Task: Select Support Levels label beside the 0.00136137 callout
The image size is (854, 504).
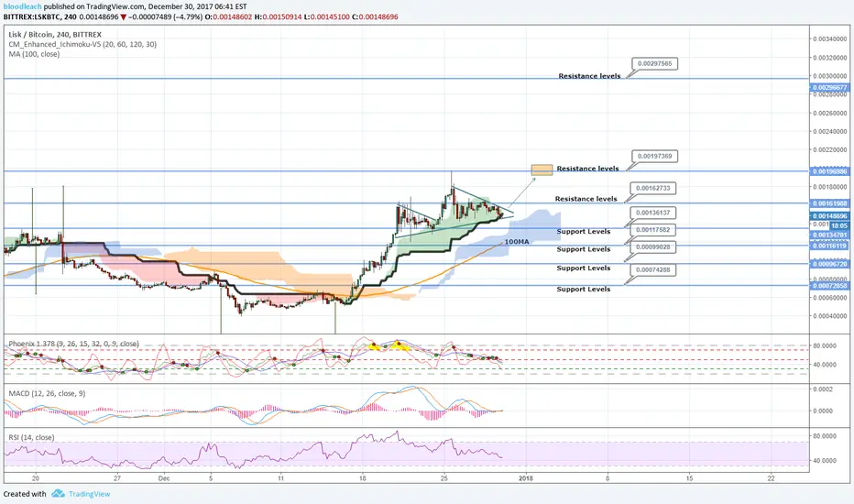Action: coord(584,232)
